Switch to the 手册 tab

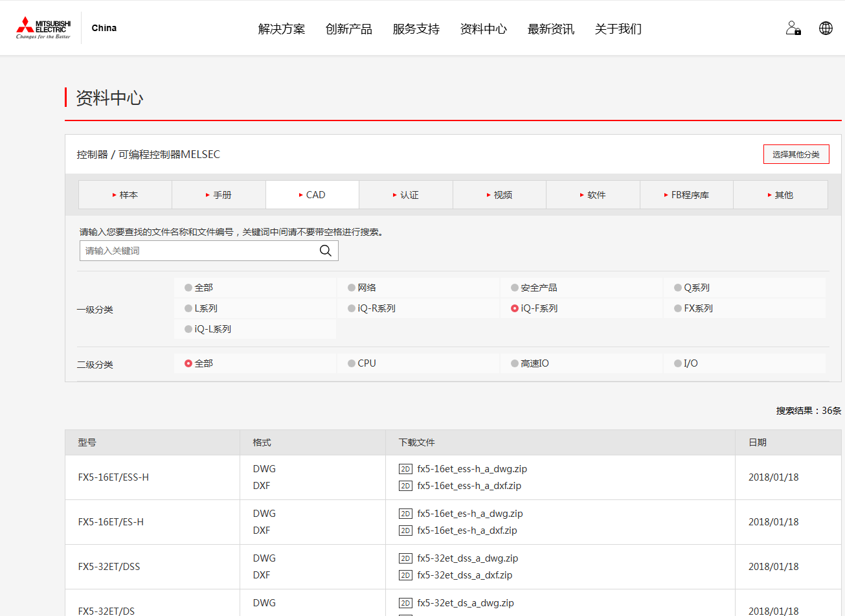[x=219, y=195]
